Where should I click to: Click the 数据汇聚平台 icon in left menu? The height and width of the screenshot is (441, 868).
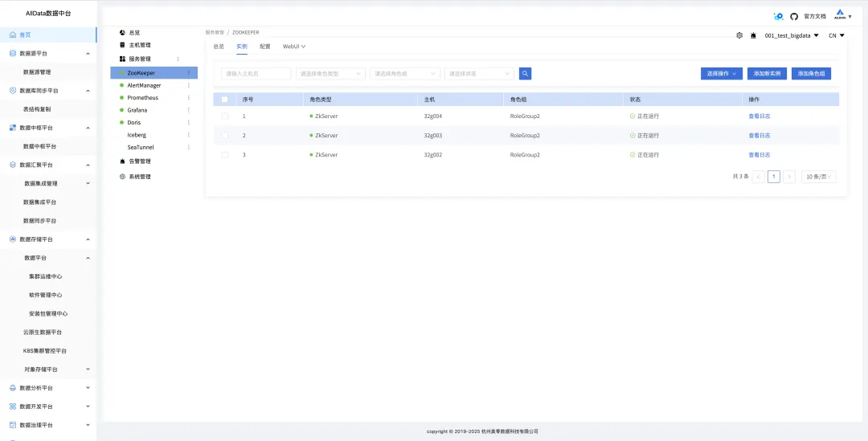13,165
